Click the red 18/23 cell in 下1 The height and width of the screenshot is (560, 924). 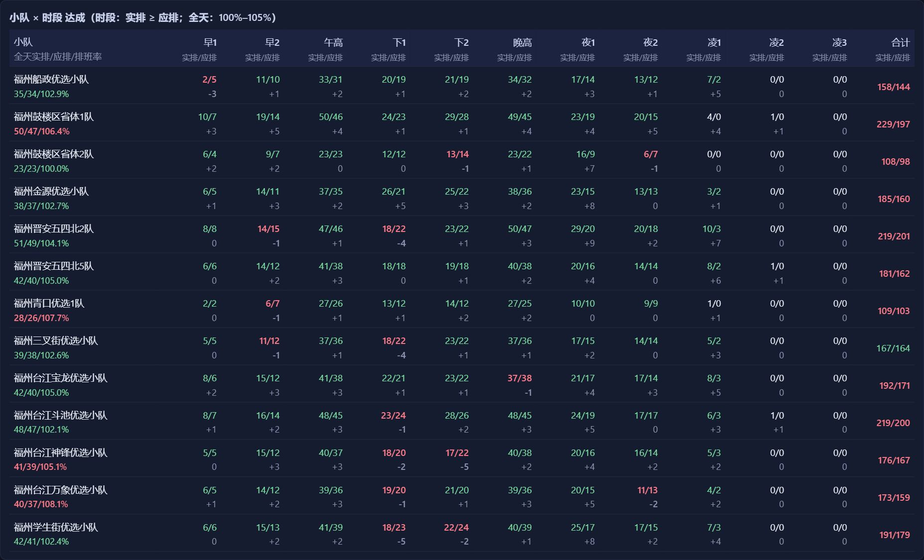[x=394, y=528]
